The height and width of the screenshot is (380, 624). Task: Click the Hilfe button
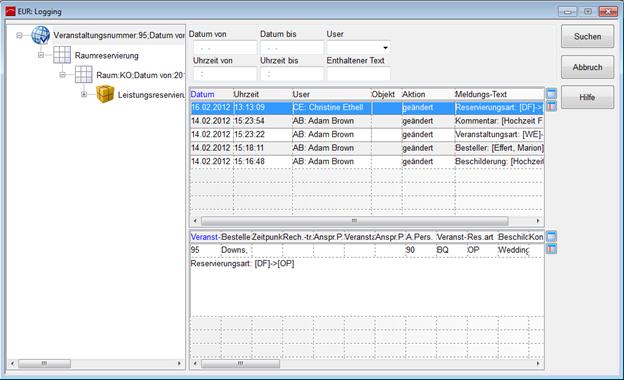587,97
